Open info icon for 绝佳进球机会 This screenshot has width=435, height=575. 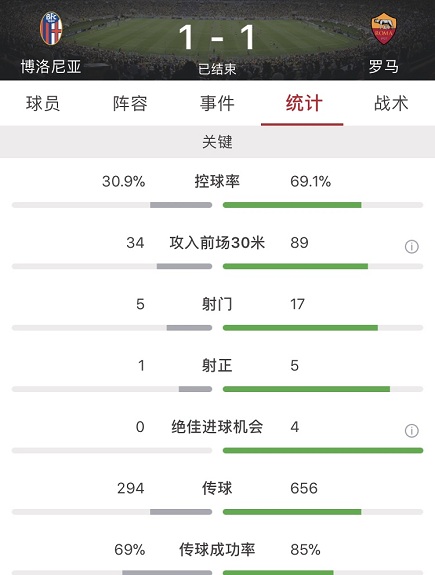pyautogui.click(x=412, y=431)
